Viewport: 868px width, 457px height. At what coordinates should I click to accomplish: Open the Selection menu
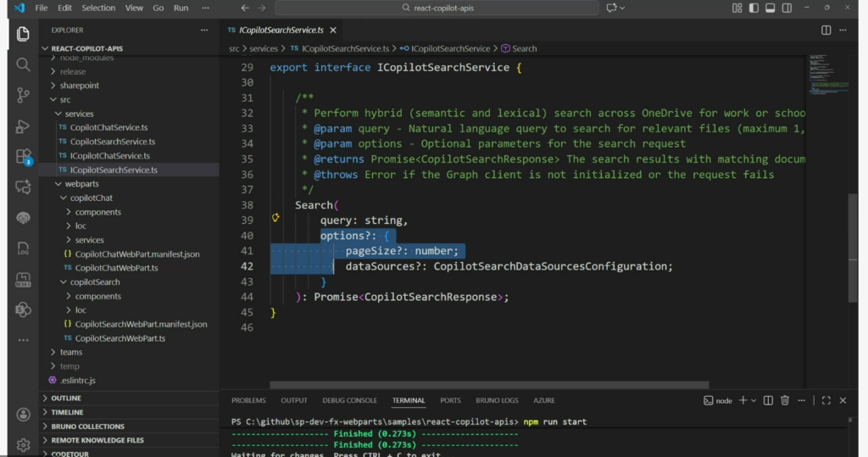pyautogui.click(x=98, y=8)
